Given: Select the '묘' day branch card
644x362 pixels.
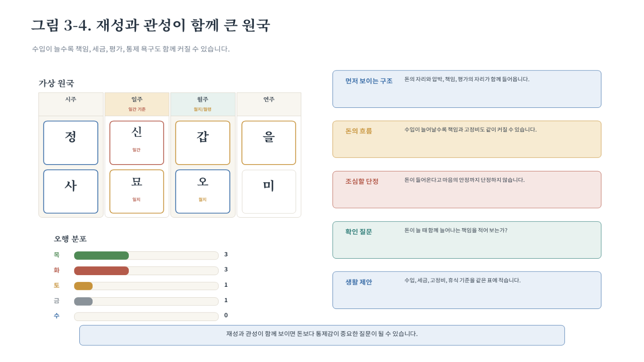Looking at the screenshot, I should click(137, 191).
